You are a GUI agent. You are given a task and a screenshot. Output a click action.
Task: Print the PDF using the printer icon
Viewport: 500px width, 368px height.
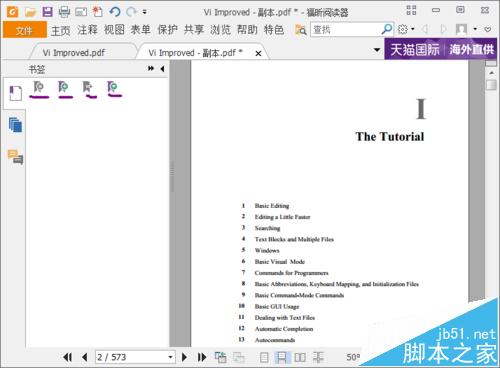[x=64, y=12]
